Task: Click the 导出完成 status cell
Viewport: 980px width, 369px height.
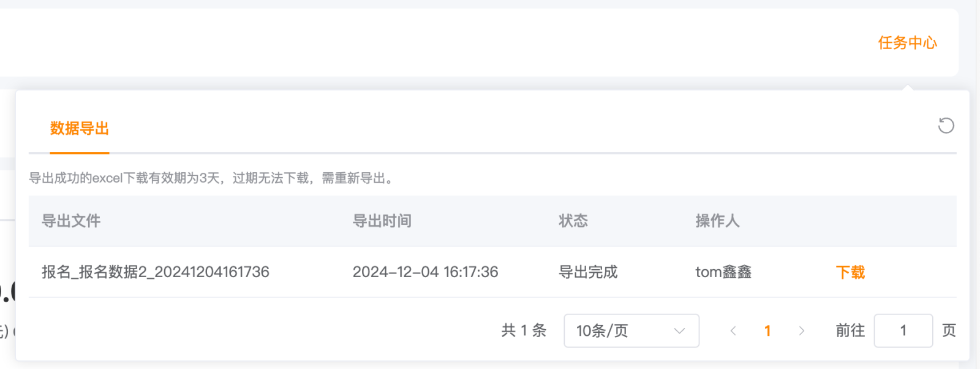Action: [x=588, y=272]
